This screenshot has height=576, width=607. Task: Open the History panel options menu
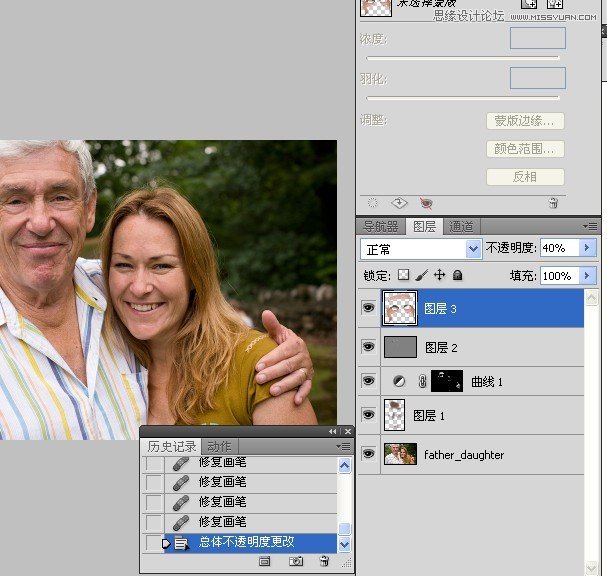343,447
